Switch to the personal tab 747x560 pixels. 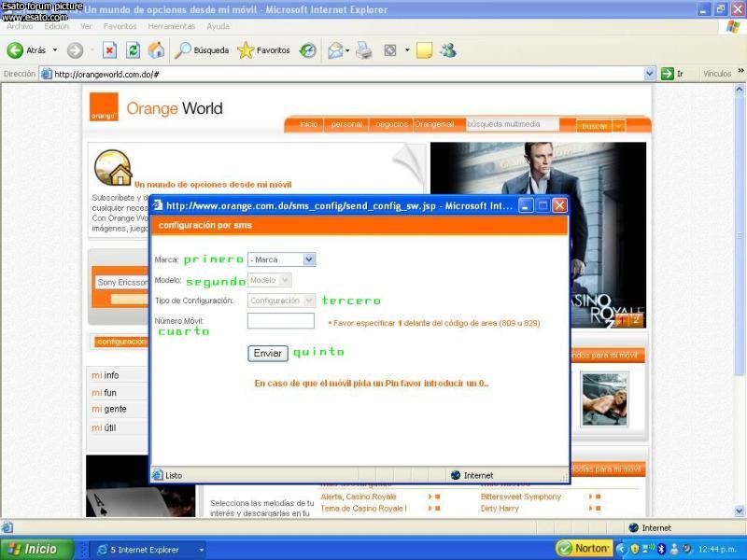click(346, 124)
